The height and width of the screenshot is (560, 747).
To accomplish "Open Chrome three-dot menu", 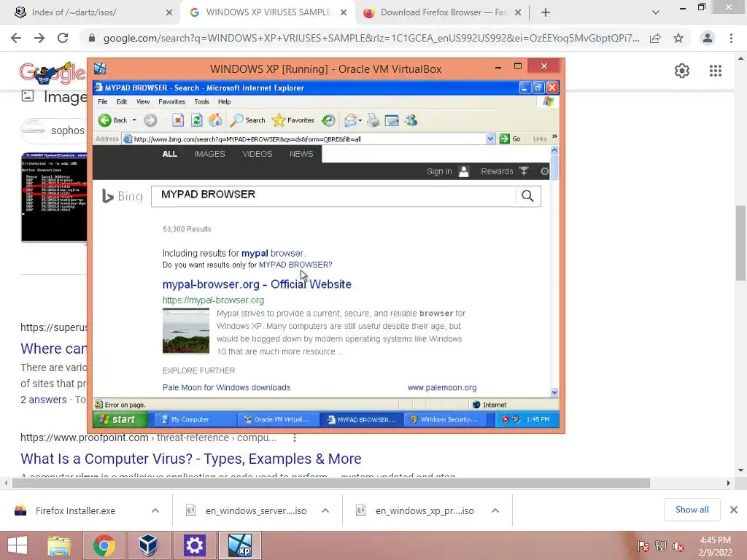I will 731,38.
